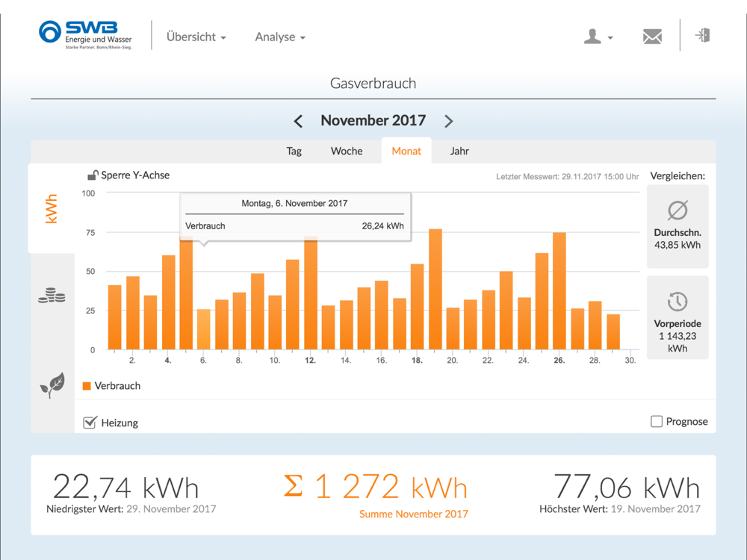This screenshot has width=747, height=560.
Task: Select the leaf CO2 emissions view
Action: [52, 385]
